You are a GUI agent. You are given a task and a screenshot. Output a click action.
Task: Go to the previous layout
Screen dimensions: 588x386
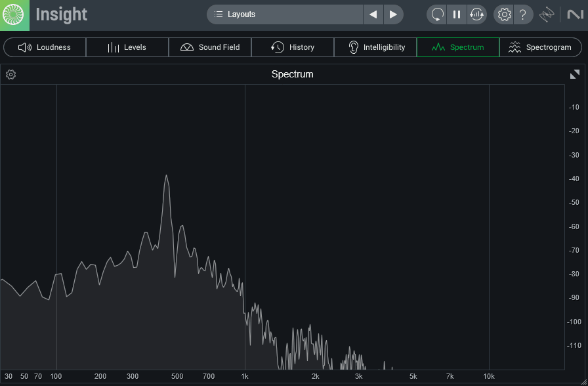tap(373, 14)
